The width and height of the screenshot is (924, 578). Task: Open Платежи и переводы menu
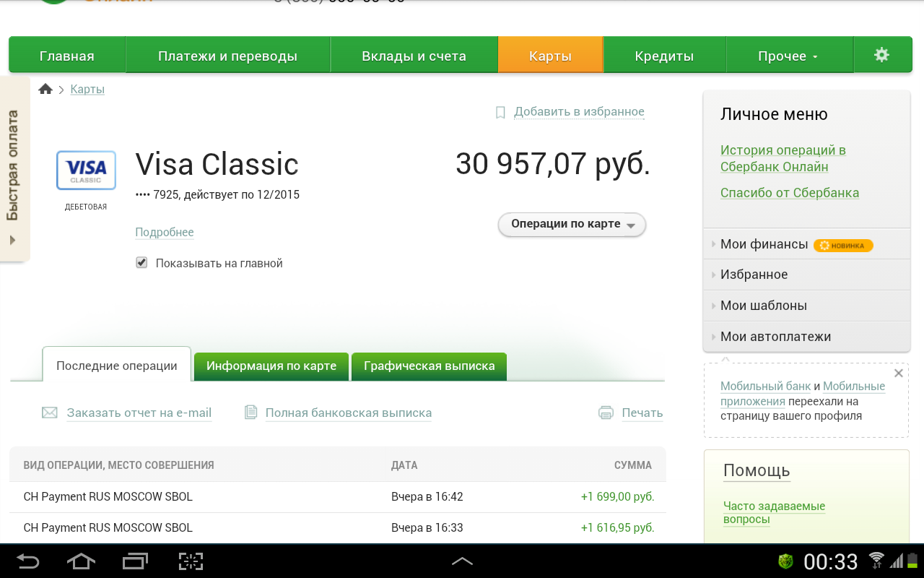click(228, 56)
